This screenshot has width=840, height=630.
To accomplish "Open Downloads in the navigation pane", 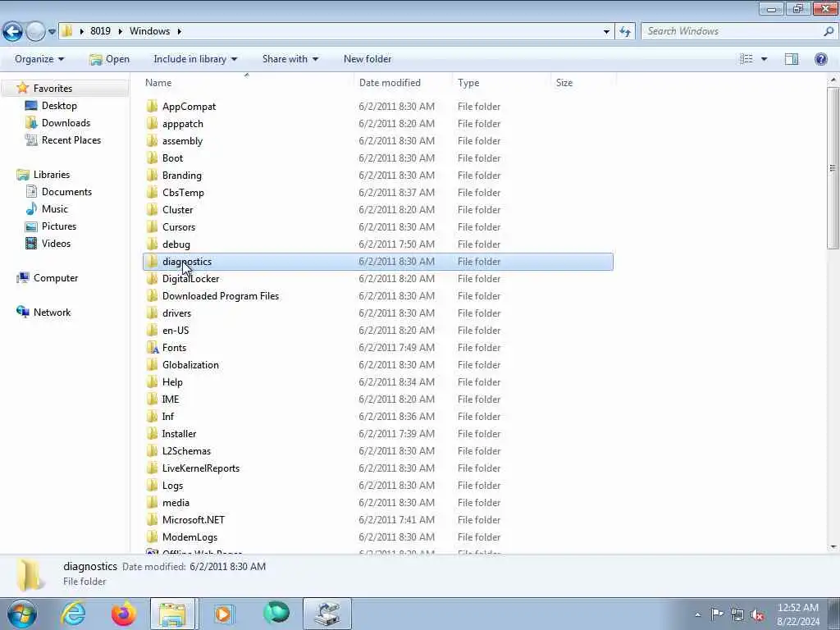I will tap(66, 123).
